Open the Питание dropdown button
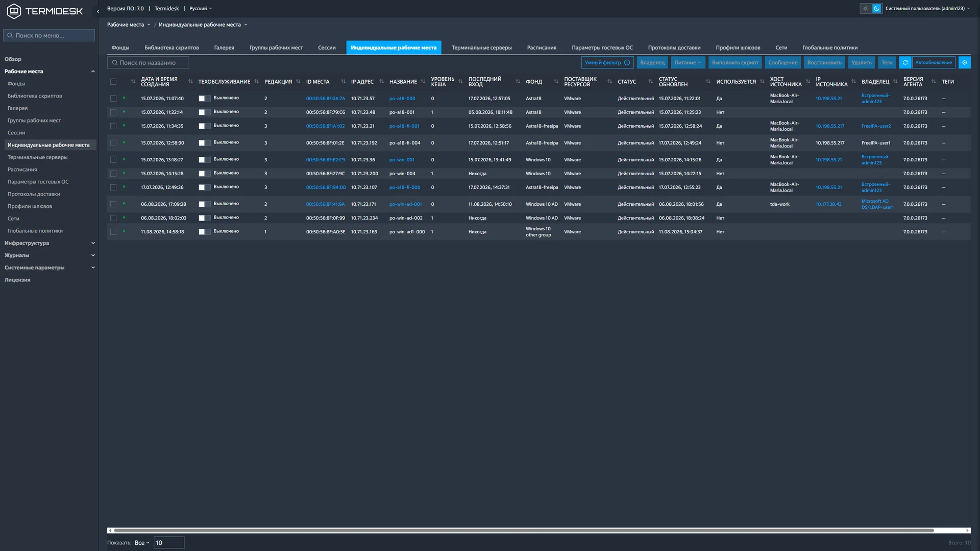Viewport: 980px width, 551px height. 688,63
